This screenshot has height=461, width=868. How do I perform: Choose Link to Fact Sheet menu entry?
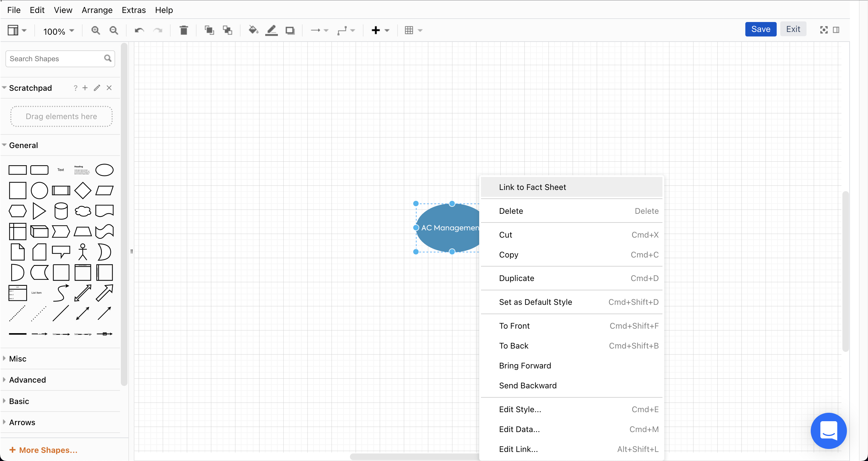tap(532, 187)
